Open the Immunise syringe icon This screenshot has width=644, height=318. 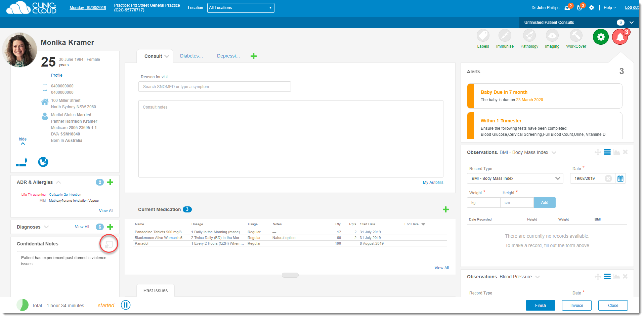(x=505, y=36)
